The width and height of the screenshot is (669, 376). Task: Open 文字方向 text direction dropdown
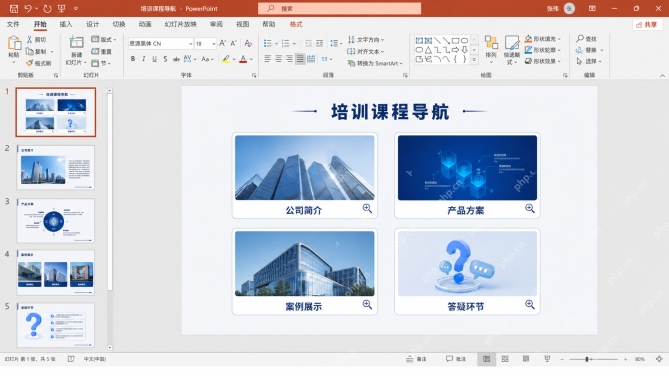point(366,39)
